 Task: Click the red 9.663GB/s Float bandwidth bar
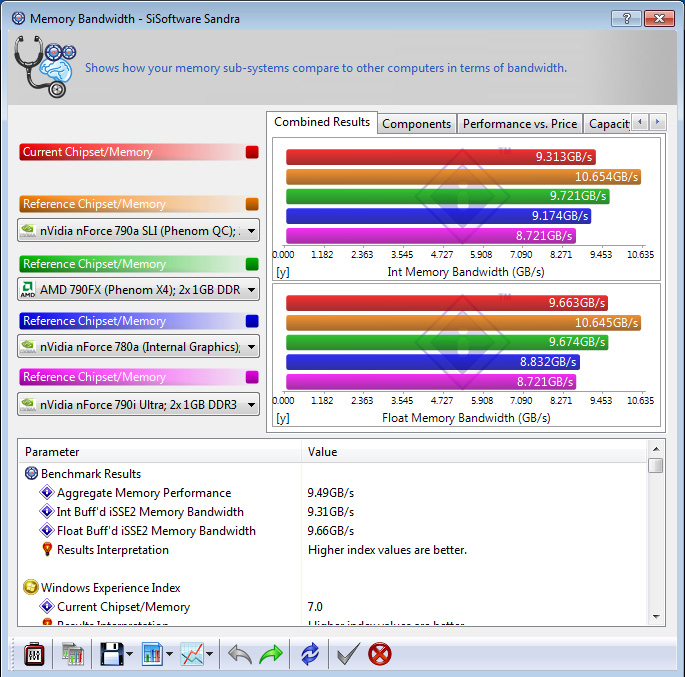[447, 303]
